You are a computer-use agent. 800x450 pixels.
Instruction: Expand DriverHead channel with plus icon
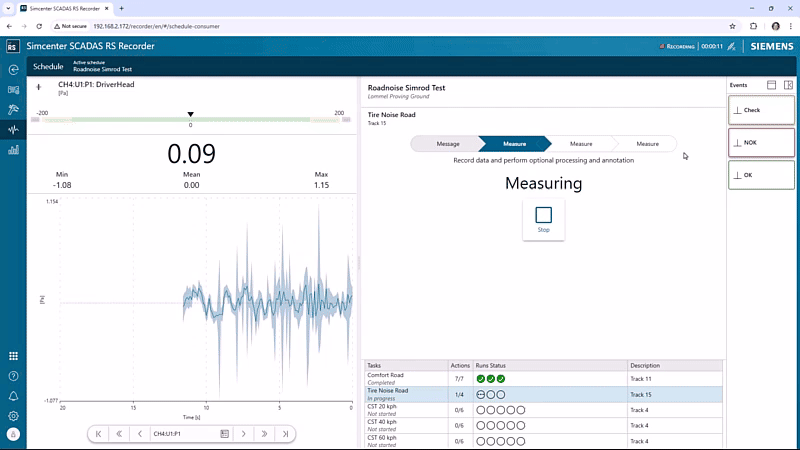39,86
